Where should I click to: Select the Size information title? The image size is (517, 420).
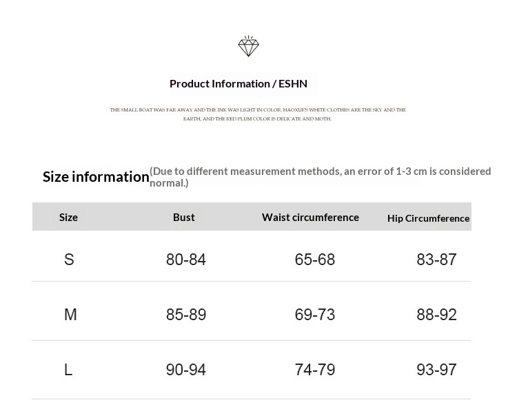pyautogui.click(x=96, y=176)
